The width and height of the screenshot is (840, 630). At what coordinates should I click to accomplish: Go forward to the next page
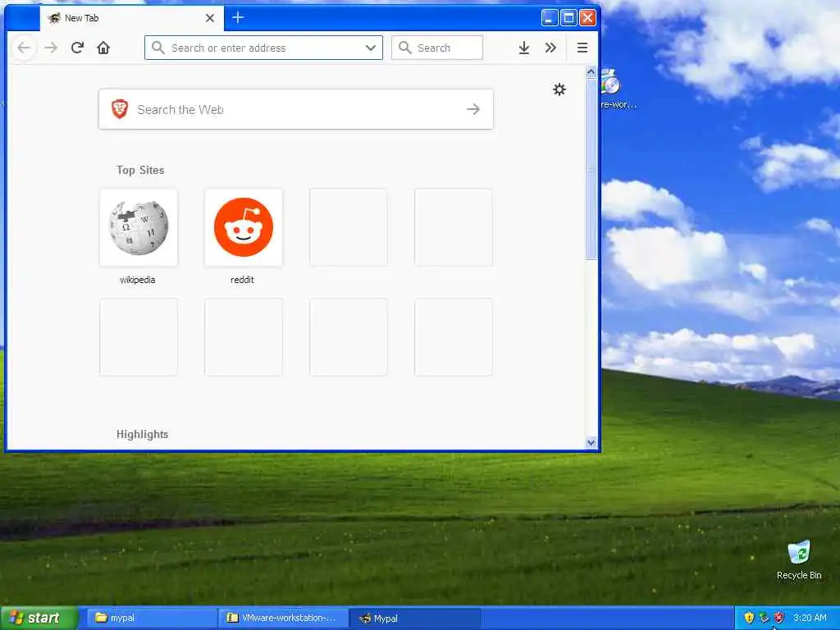51,48
